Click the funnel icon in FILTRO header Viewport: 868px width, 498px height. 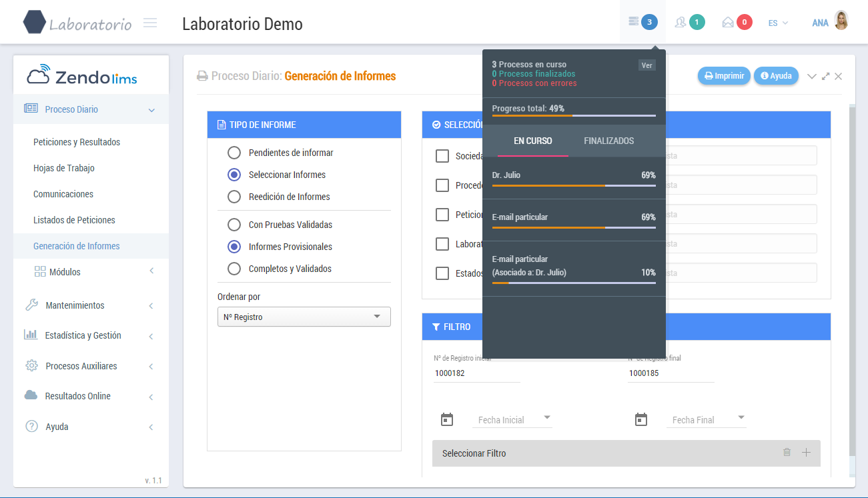(x=436, y=327)
